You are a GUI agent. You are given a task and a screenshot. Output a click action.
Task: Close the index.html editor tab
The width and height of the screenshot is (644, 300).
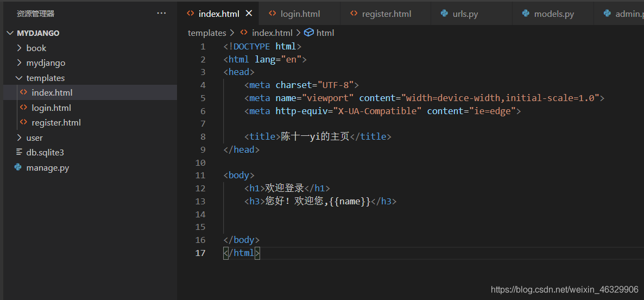point(249,14)
